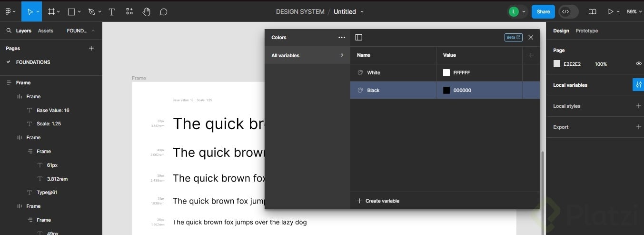Add a new page with plus icon
Image resolution: width=644 pixels, height=235 pixels.
[91, 48]
